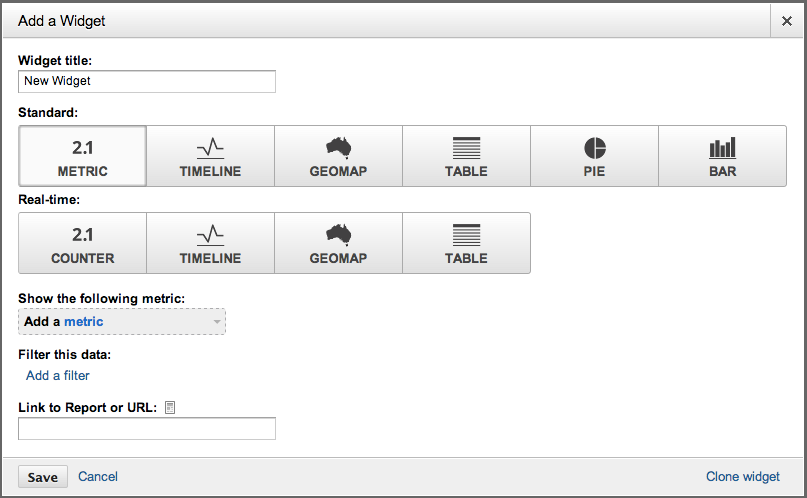Click the Clone widget link

click(x=742, y=477)
